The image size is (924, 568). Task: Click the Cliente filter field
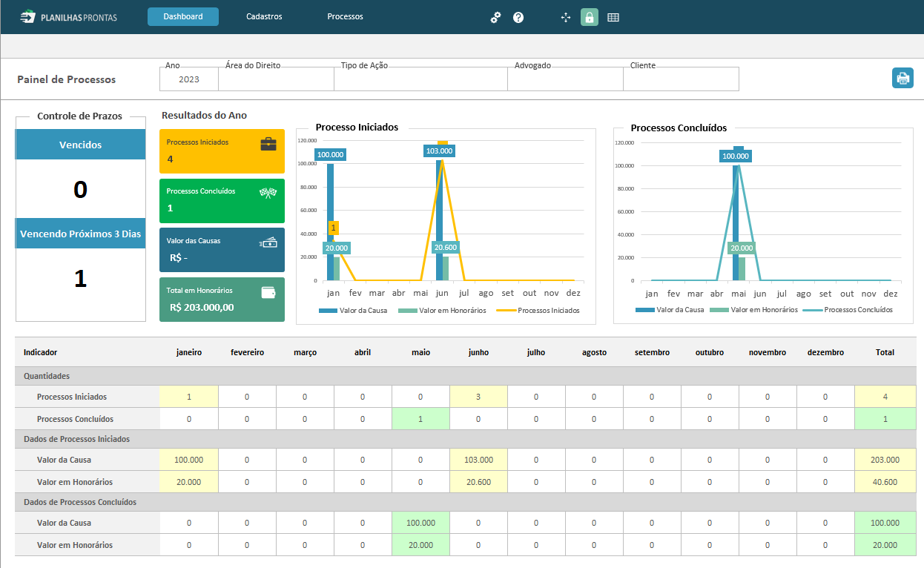(x=681, y=79)
